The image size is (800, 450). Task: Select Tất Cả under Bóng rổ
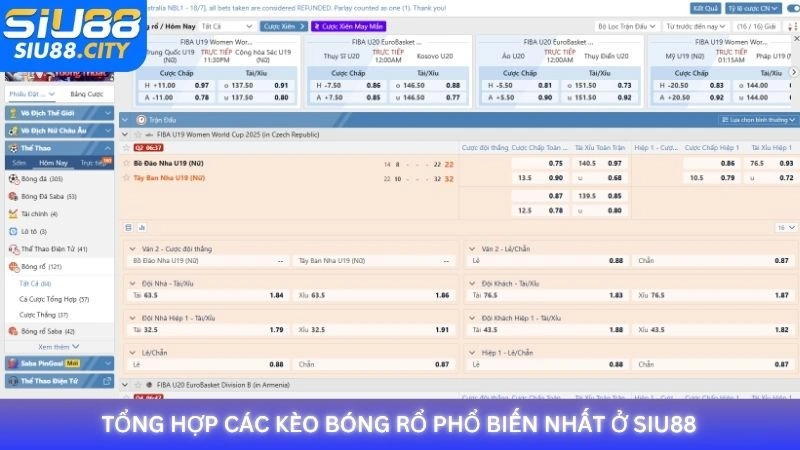coord(35,284)
